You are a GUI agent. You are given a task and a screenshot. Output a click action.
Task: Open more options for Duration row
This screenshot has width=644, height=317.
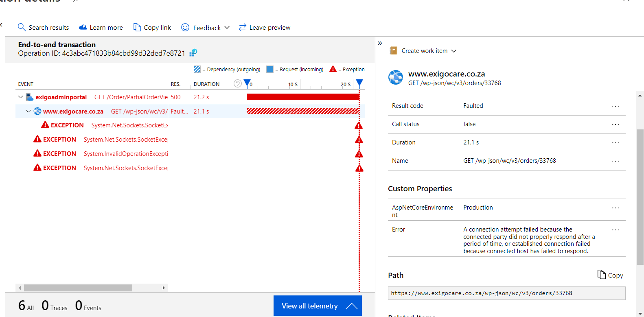tap(616, 142)
